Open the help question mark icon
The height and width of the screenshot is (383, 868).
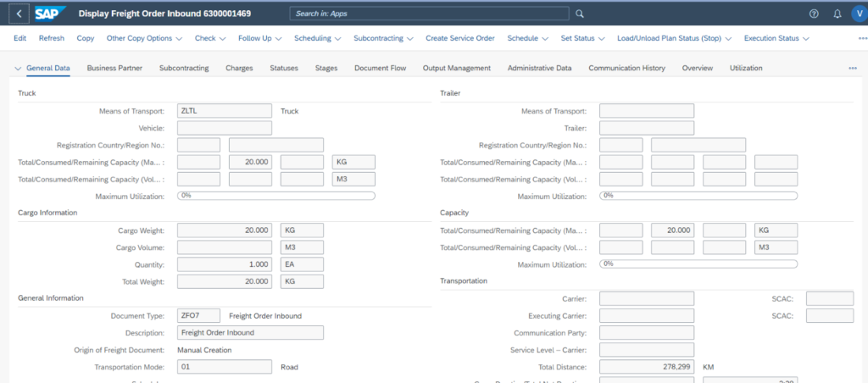(x=814, y=14)
